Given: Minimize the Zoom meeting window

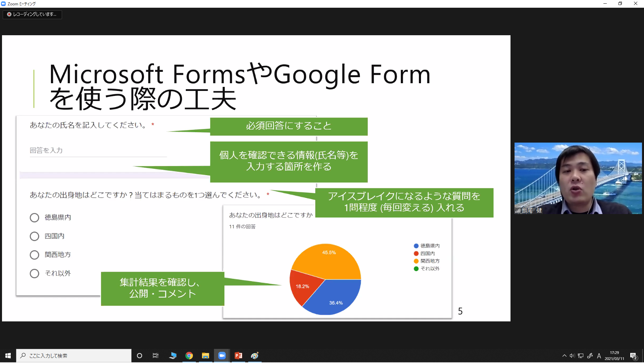Looking at the screenshot, I should click(x=605, y=4).
